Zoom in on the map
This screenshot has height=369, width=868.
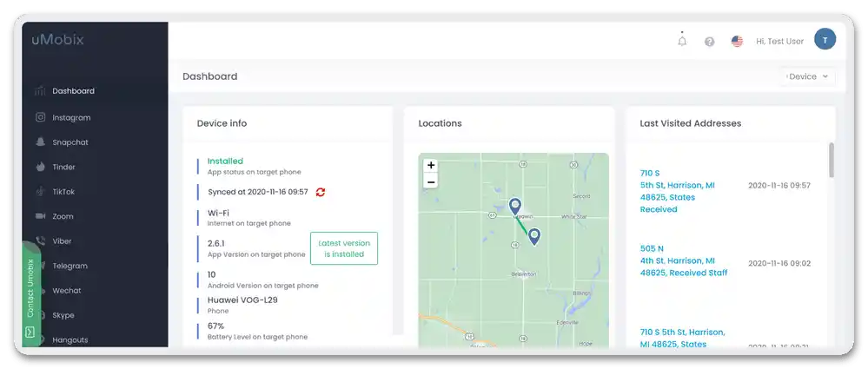click(431, 166)
